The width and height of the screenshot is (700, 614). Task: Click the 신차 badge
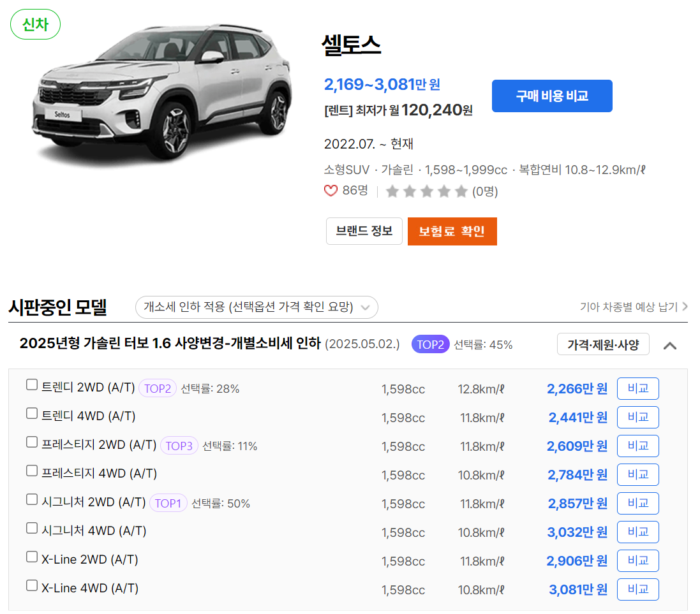click(x=35, y=24)
